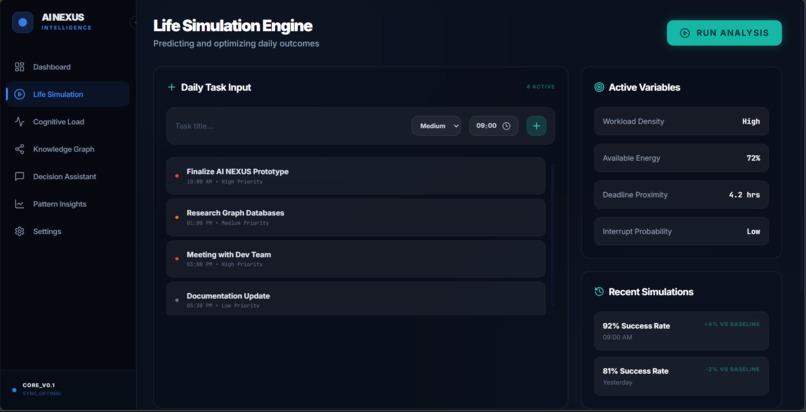
Task: Click the task list scrollbar
Action: 552,234
